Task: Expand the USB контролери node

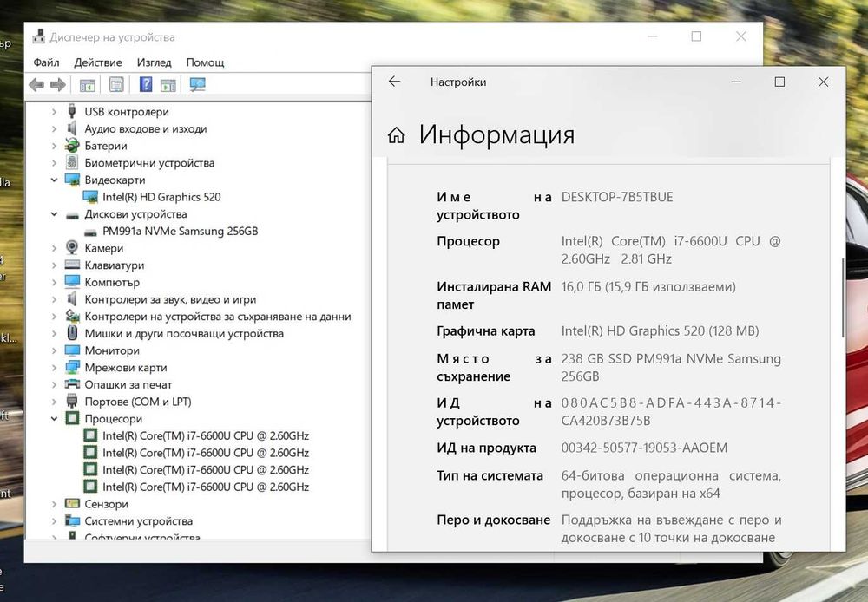Action: pos(54,112)
